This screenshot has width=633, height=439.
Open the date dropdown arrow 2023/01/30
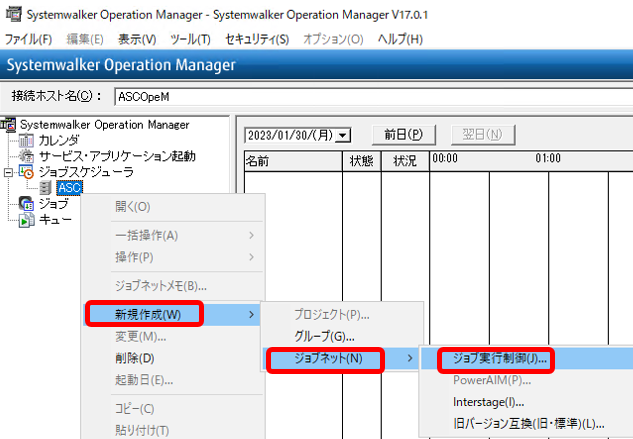pyautogui.click(x=343, y=135)
